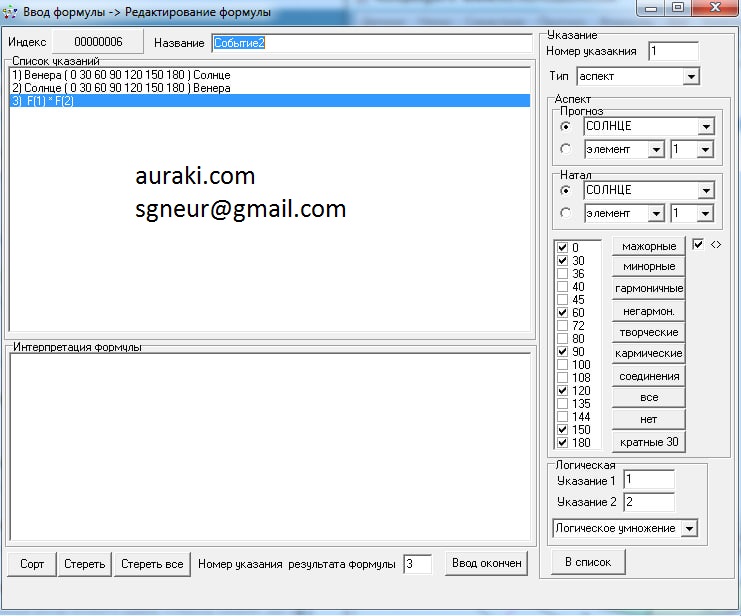Select the Прогноз элемент radio button
The height and width of the screenshot is (616, 741).
pos(566,149)
